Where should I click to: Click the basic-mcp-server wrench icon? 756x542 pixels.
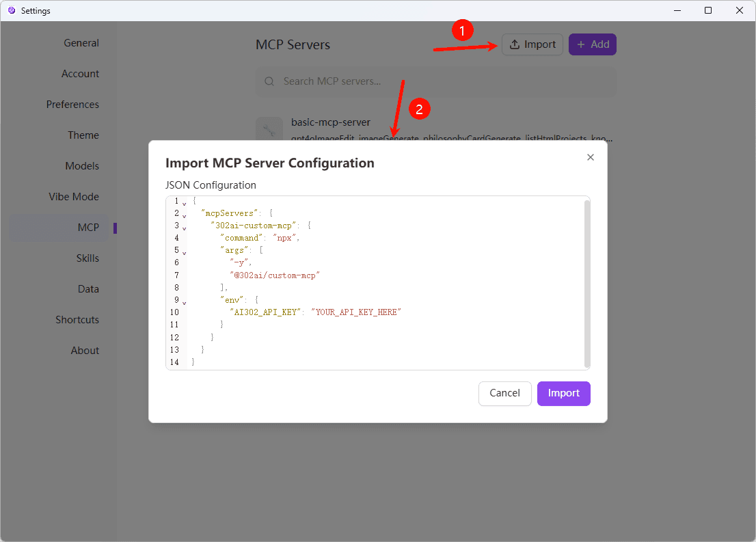[x=269, y=130]
